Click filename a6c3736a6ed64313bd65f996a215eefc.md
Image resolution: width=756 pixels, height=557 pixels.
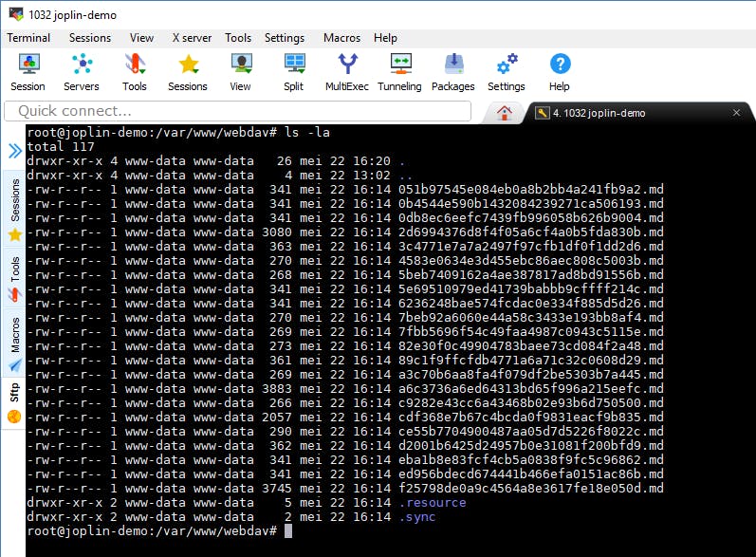coord(531,389)
